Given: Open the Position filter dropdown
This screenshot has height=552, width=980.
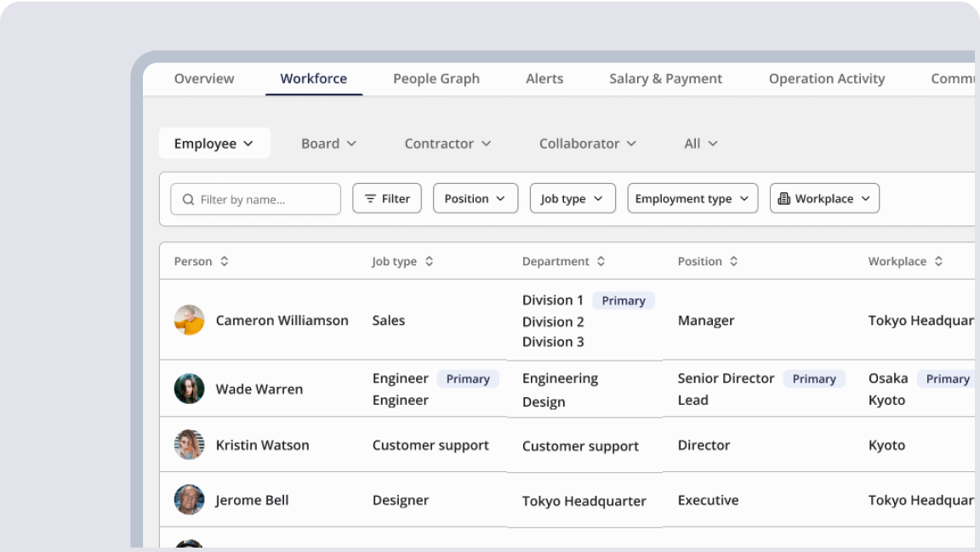Looking at the screenshot, I should [475, 198].
